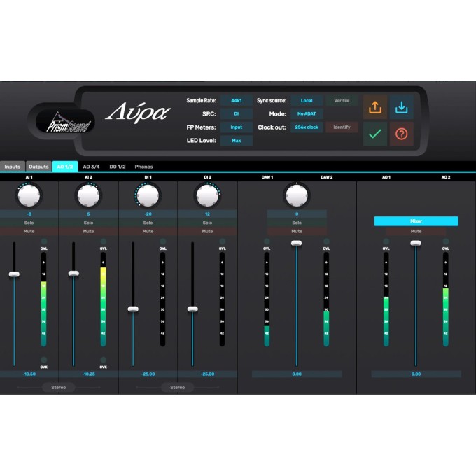Reset the AI 1 top overload indicator
This screenshot has width=476, height=476.
pyautogui.click(x=43, y=241)
